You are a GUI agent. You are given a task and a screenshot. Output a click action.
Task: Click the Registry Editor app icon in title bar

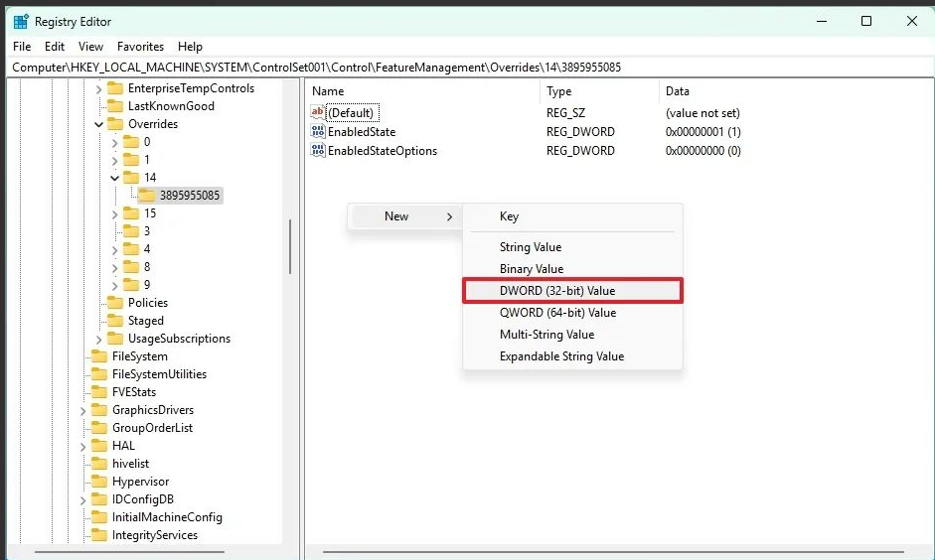(x=21, y=21)
